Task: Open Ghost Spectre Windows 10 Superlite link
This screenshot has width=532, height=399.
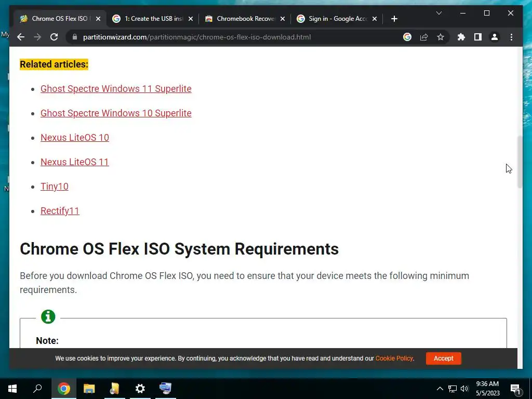Action: tap(116, 113)
